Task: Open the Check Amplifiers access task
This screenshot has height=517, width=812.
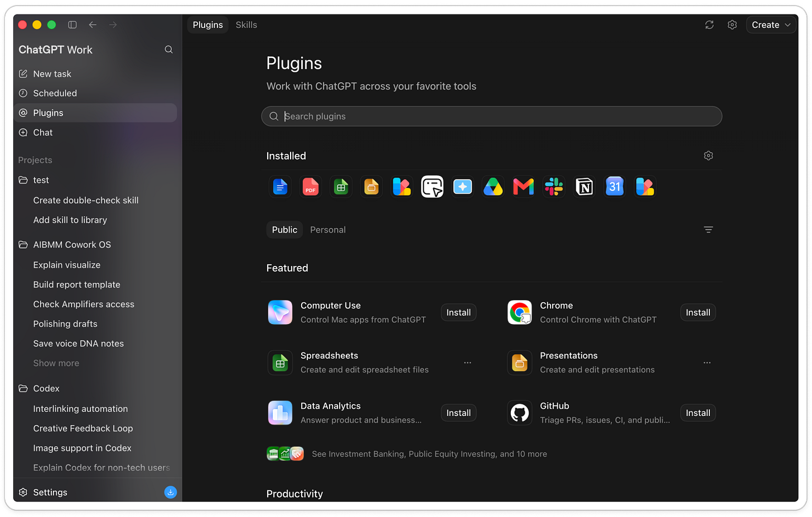Action: click(x=84, y=304)
